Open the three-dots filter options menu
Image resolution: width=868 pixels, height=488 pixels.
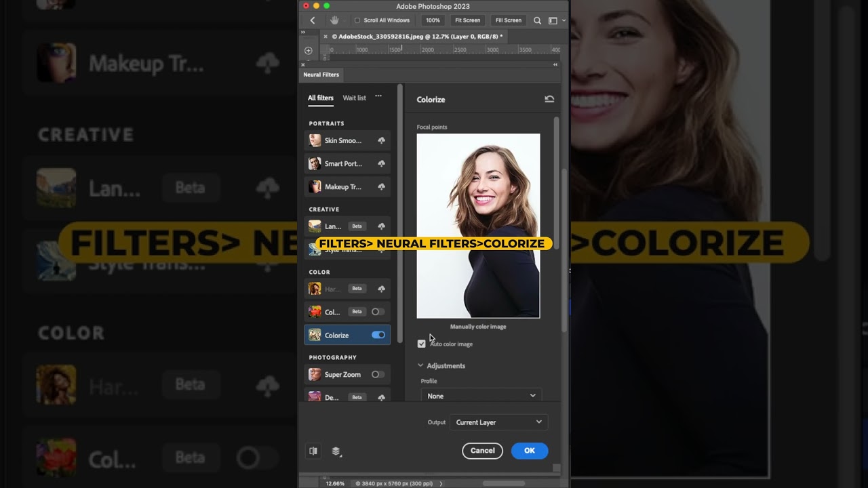(x=378, y=96)
